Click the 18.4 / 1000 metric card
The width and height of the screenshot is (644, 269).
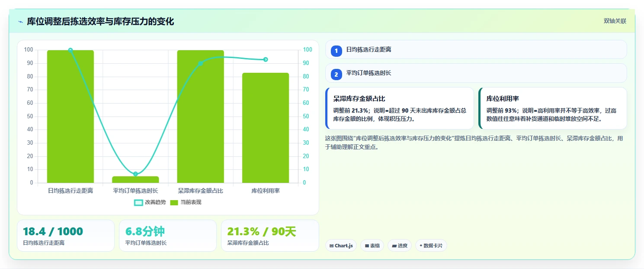tap(66, 236)
